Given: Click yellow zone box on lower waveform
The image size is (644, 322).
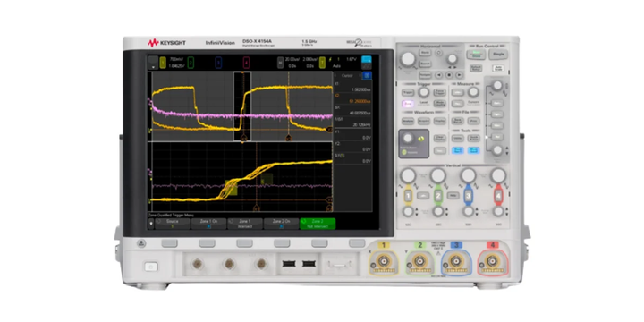Looking at the screenshot, I should 231,187.
